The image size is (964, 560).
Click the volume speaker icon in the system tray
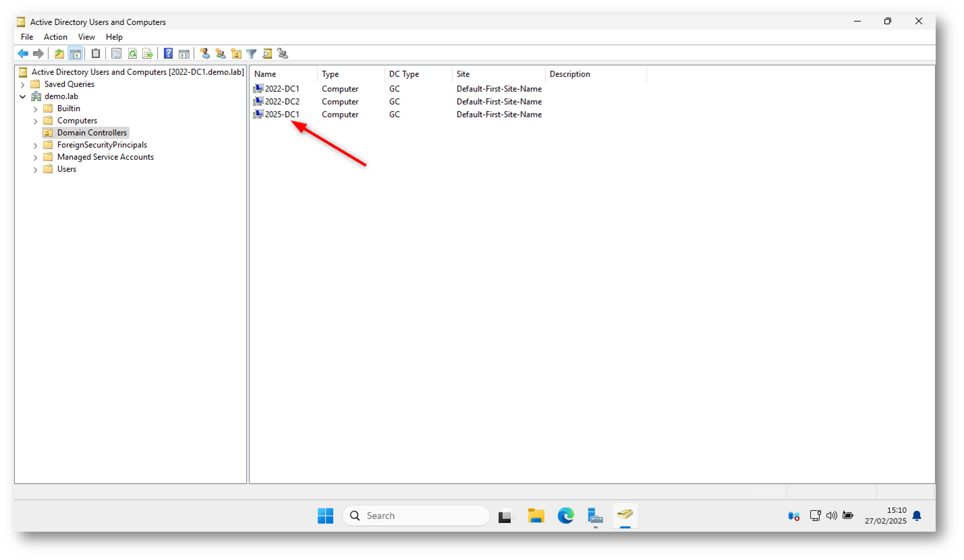click(831, 516)
